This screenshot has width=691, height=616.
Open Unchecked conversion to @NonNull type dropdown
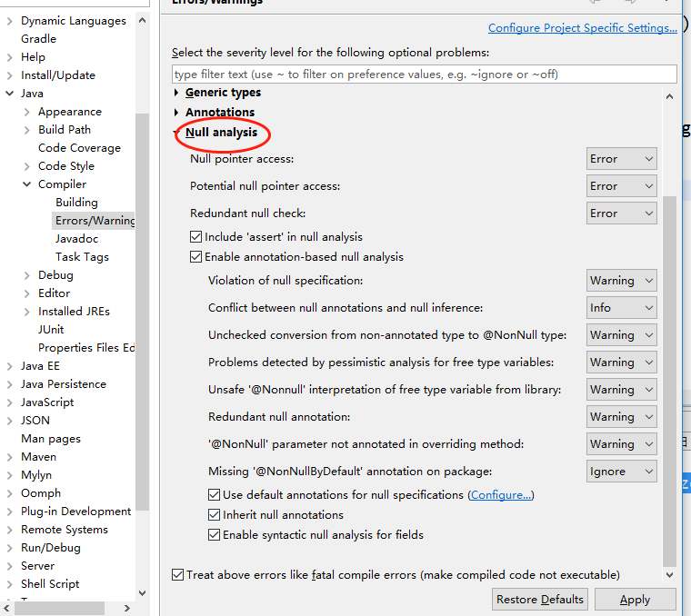[621, 335]
